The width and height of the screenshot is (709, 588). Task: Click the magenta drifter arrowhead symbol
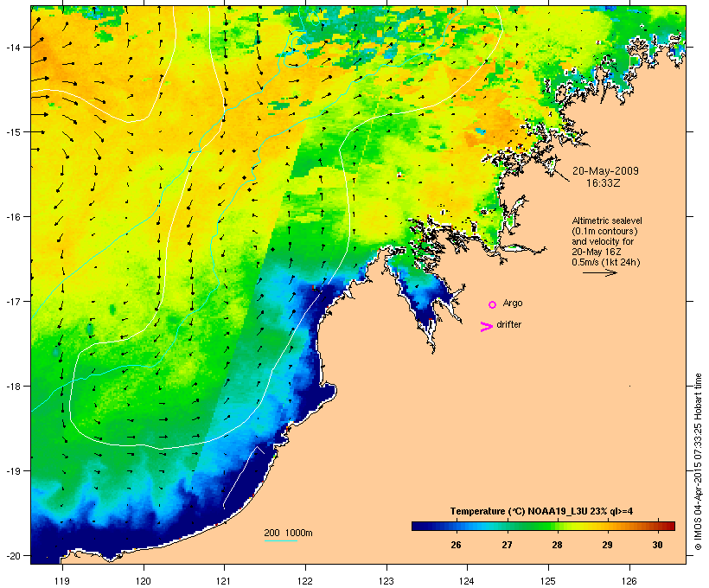coord(486,327)
